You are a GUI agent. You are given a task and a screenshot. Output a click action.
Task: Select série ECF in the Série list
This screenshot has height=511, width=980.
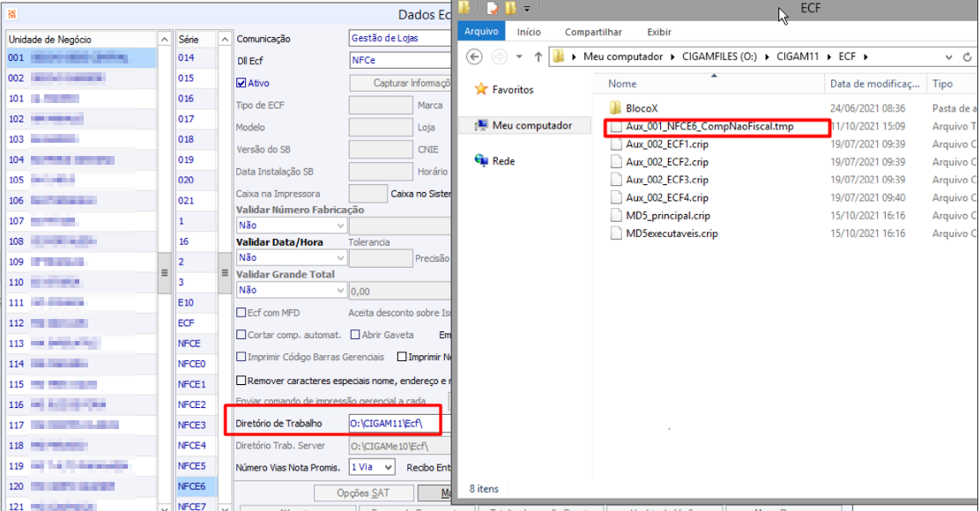(197, 323)
